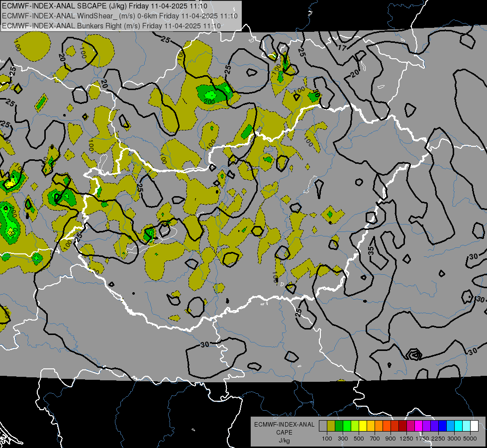
Task: Select the gray legend swatch below 100
Action: [x=323, y=426]
